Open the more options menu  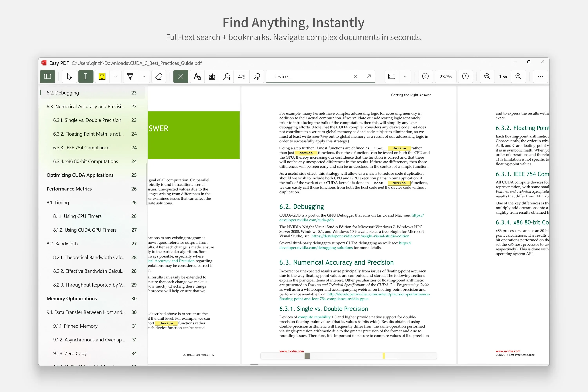coord(541,76)
